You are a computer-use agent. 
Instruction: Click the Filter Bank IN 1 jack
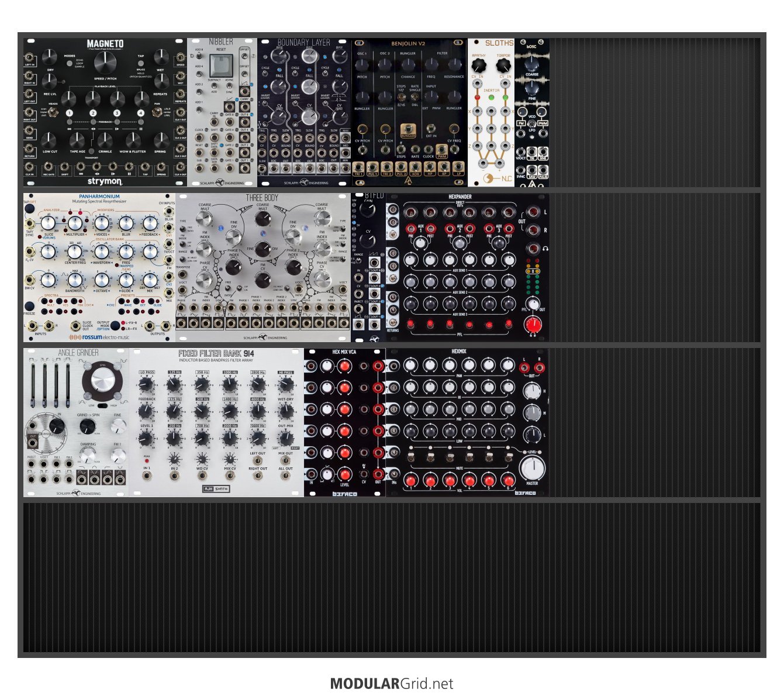point(146,476)
